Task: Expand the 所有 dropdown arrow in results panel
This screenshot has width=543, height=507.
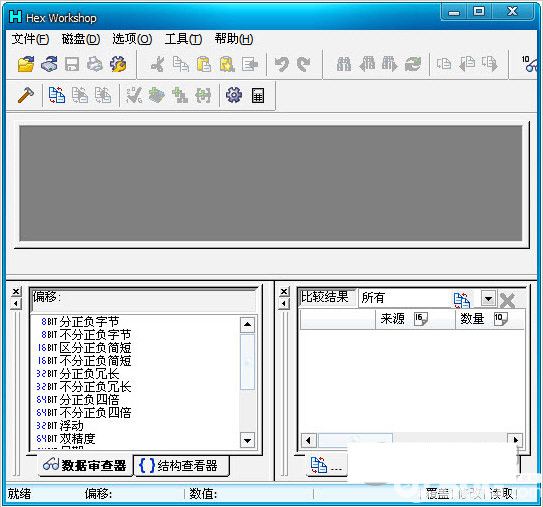Action: click(x=488, y=299)
